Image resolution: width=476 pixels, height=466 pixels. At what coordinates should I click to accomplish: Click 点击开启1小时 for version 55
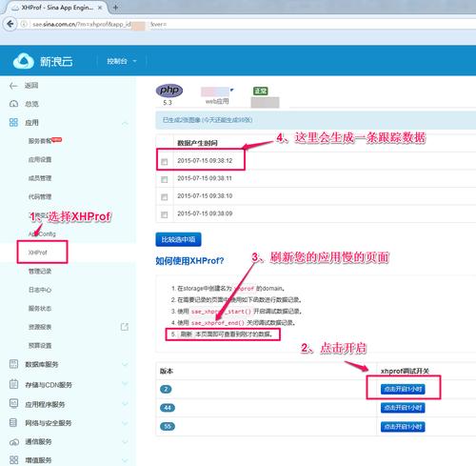click(x=403, y=427)
